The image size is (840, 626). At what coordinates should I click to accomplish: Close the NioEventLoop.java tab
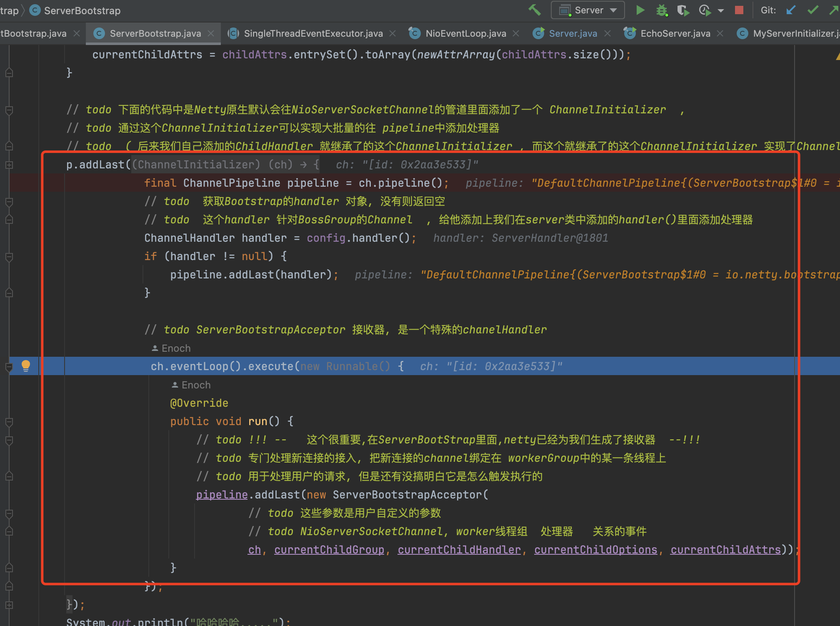point(516,33)
